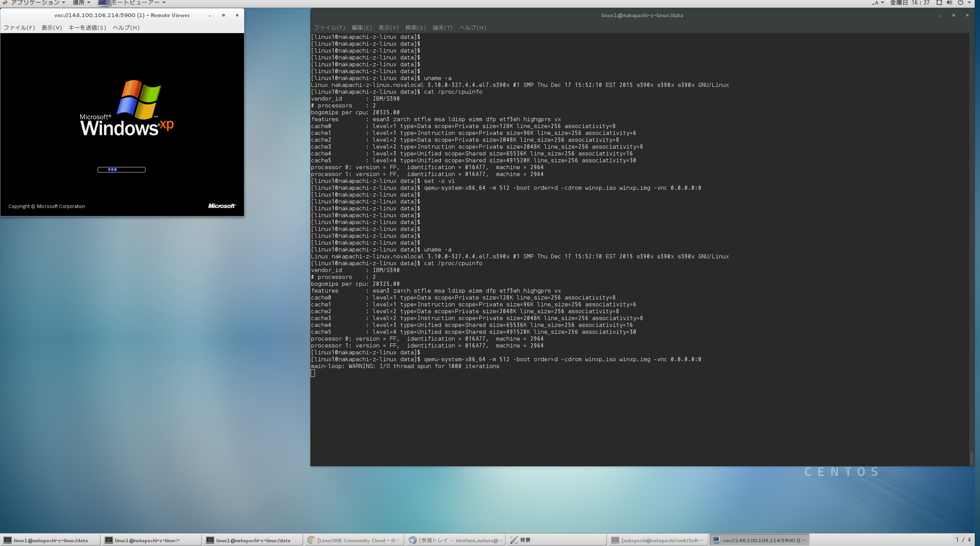This screenshot has height=546, width=980.
Task: Open 表示(V) menu in the terminal window
Action: tap(388, 27)
